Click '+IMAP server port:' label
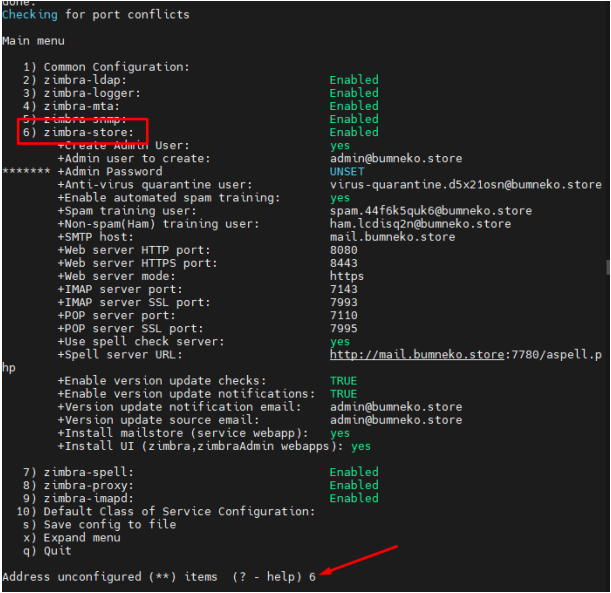 120,289
